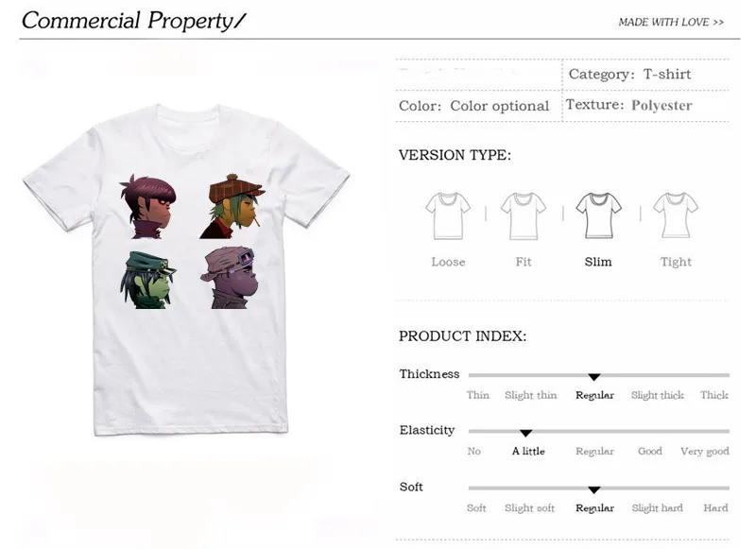
Task: Click the Commercial Property heading
Action: 134,21
